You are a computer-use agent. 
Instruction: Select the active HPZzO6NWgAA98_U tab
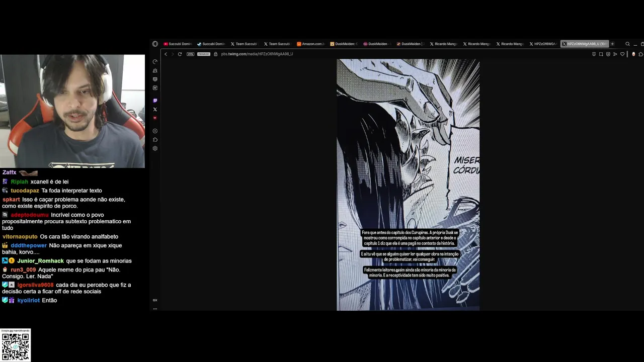click(x=585, y=44)
